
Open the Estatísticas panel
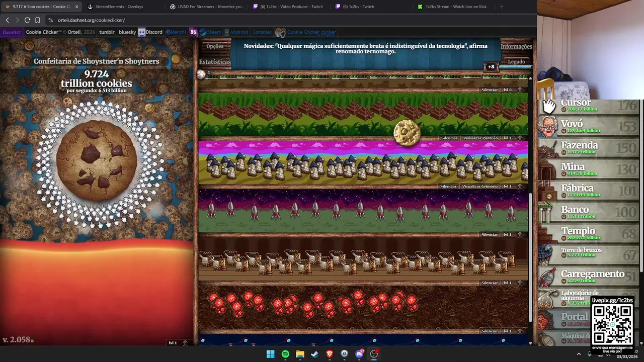pyautogui.click(x=215, y=62)
